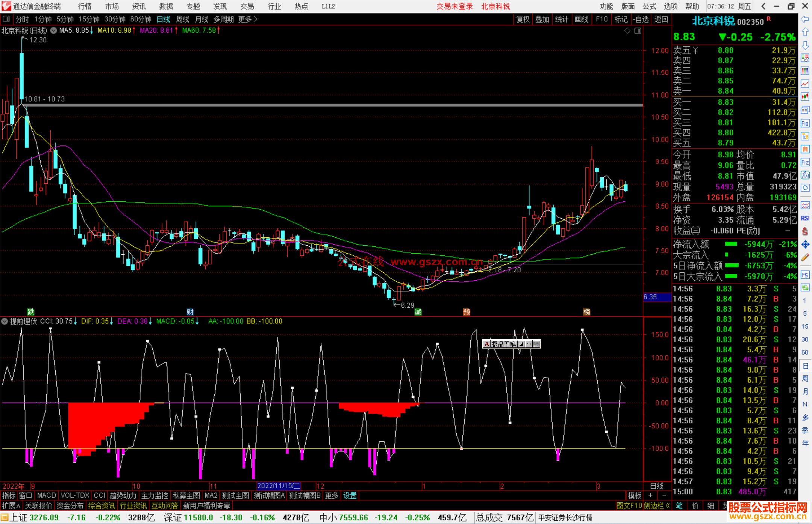812x524 pixels.
Task: Toggle the panel icon at chart top-right corner
Action: [x=638, y=31]
